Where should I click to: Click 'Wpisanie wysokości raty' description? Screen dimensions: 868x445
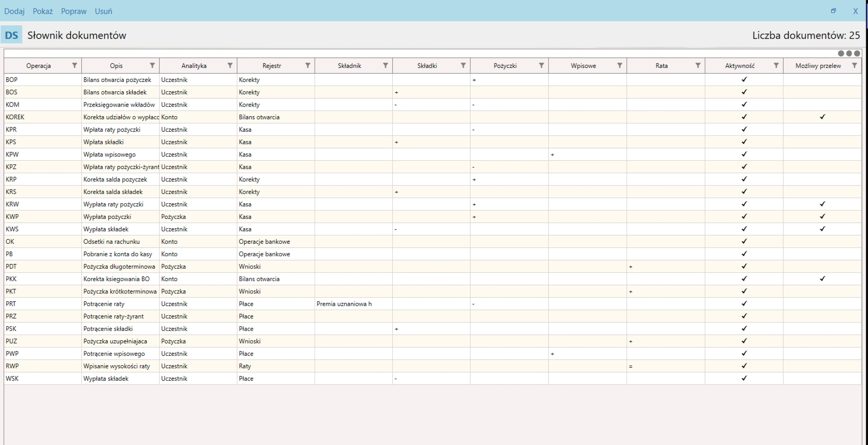[x=116, y=366]
